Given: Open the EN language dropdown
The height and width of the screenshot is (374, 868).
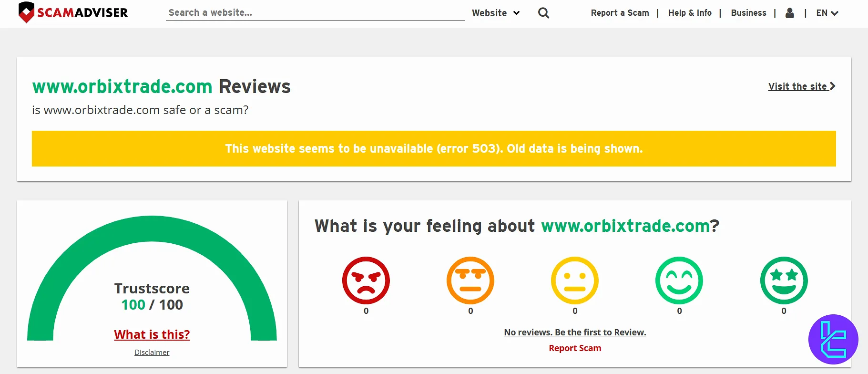Looking at the screenshot, I should (x=827, y=13).
